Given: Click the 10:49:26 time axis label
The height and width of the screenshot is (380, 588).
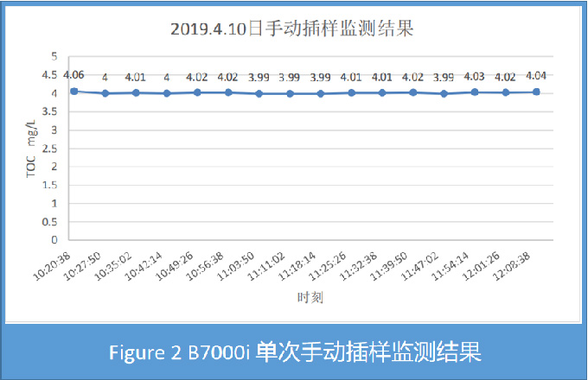Looking at the screenshot, I should [175, 266].
